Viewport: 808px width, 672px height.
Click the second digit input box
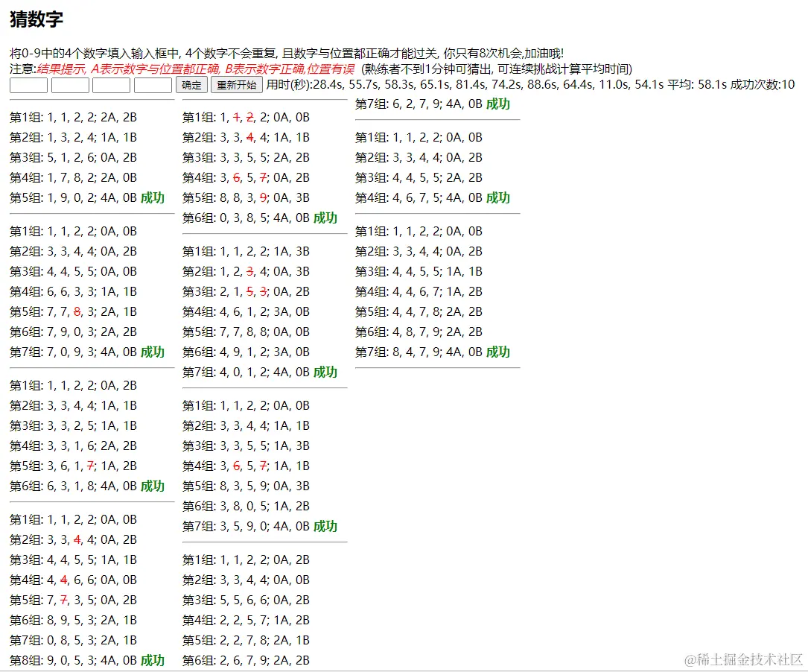(x=70, y=85)
